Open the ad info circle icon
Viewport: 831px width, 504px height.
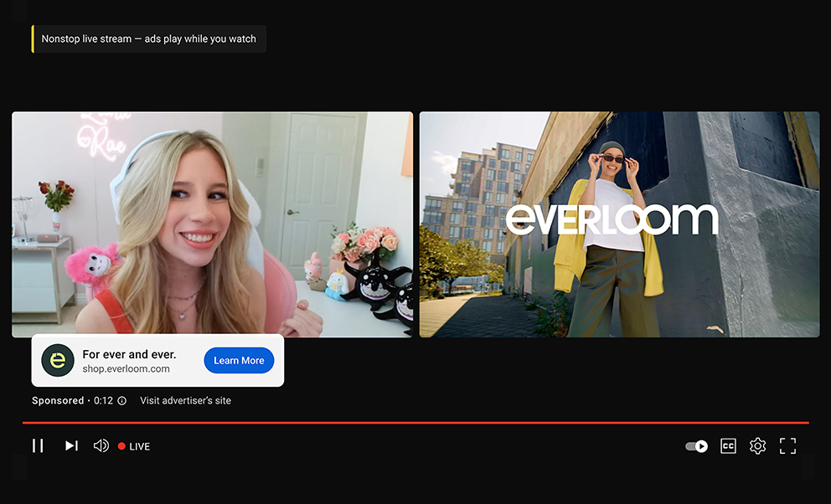click(x=122, y=400)
